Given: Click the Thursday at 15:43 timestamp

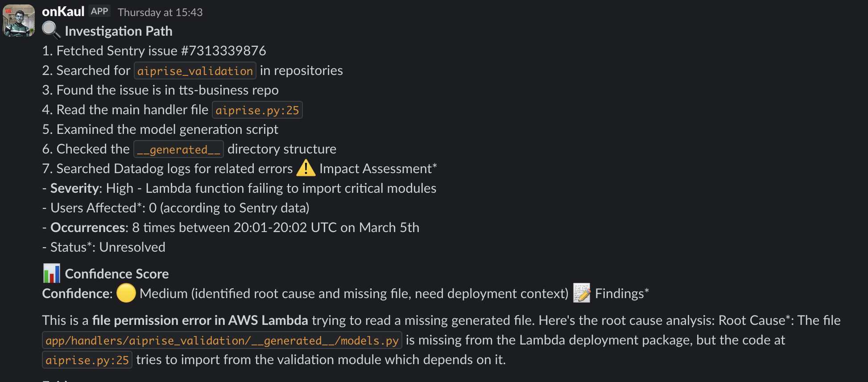Looking at the screenshot, I should click(x=159, y=12).
